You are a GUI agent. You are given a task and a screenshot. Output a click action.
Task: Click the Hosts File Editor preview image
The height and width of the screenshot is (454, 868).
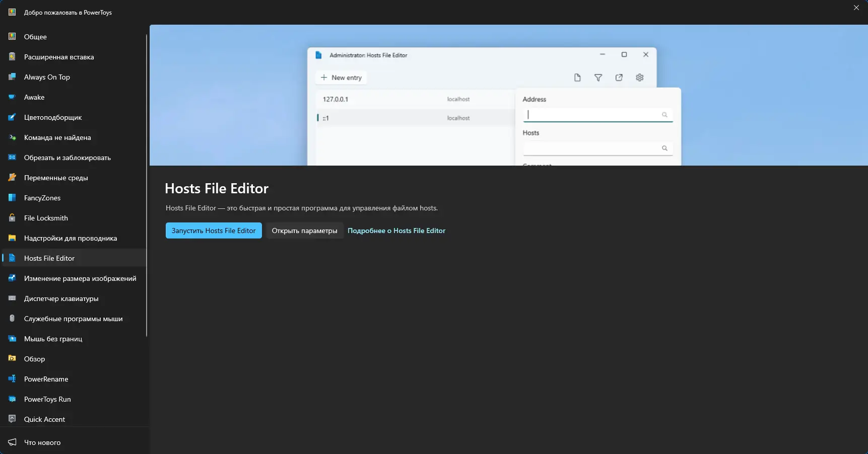(509, 95)
